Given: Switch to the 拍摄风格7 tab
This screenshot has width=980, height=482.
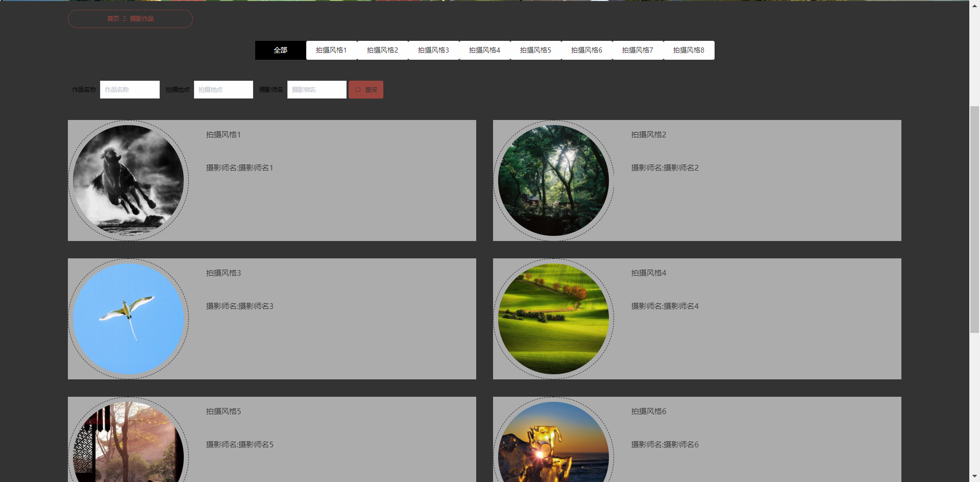Looking at the screenshot, I should pyautogui.click(x=638, y=50).
